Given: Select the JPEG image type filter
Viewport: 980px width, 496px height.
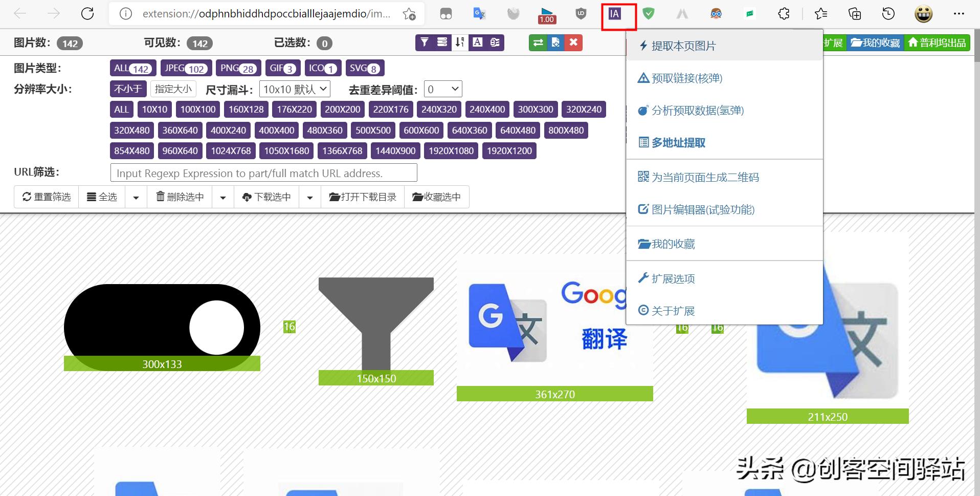Looking at the screenshot, I should (x=186, y=68).
